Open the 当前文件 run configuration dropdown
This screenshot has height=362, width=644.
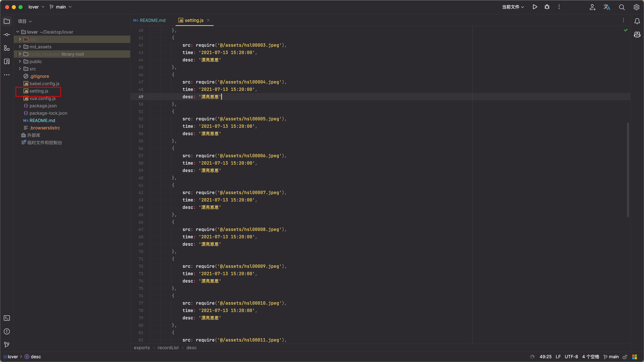[513, 7]
